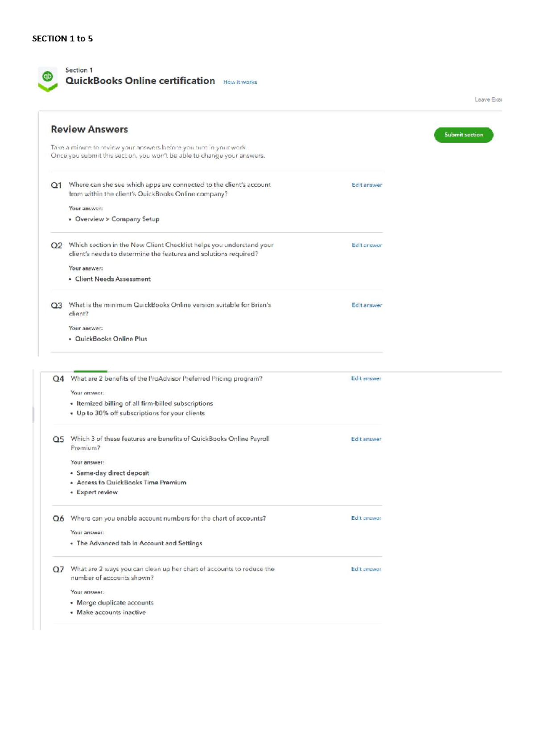Select answer text QuickBooks Online Plus
Screen dimensions: 535x756
[x=111, y=339]
